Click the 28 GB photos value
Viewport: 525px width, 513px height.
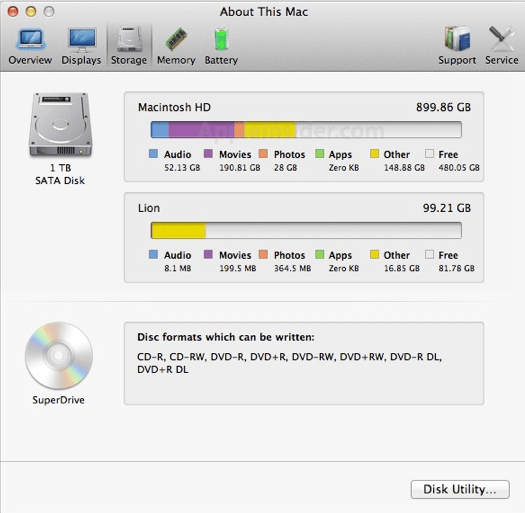(286, 168)
